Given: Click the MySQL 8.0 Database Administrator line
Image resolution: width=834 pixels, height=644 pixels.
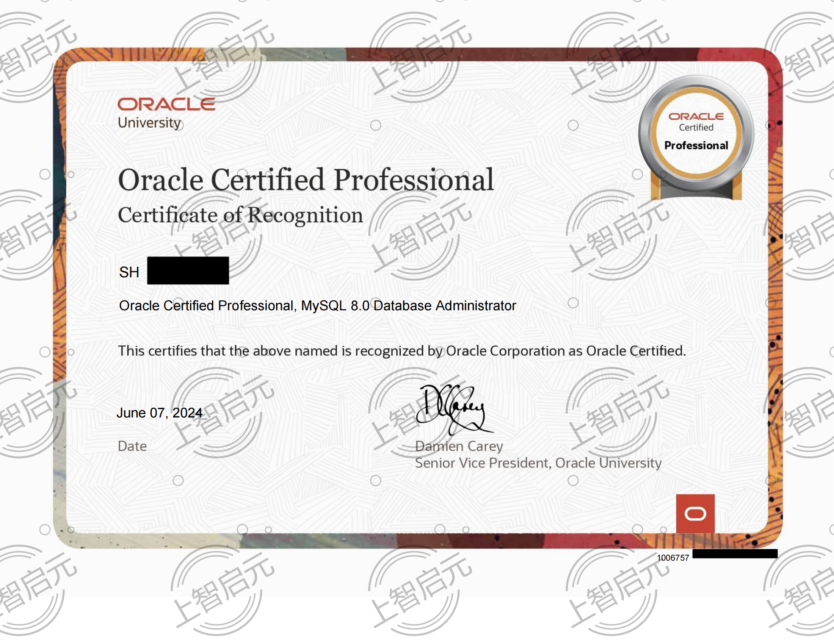Looking at the screenshot, I should (x=317, y=306).
